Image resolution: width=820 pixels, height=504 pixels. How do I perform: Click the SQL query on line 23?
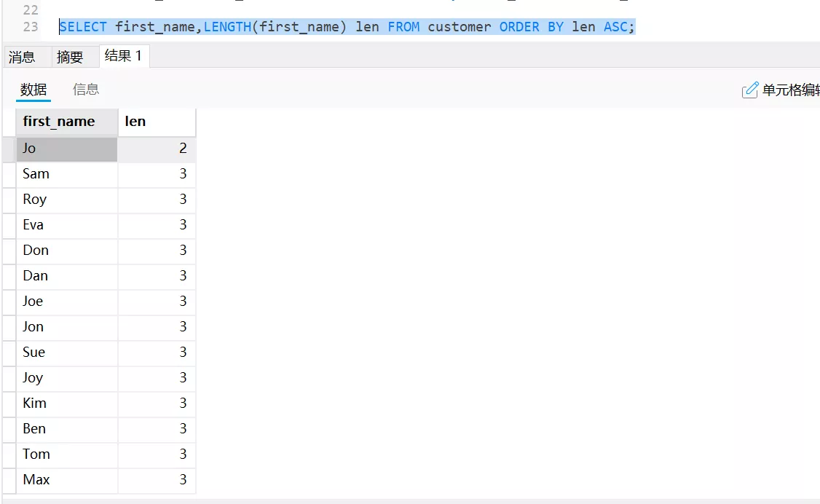click(x=347, y=28)
